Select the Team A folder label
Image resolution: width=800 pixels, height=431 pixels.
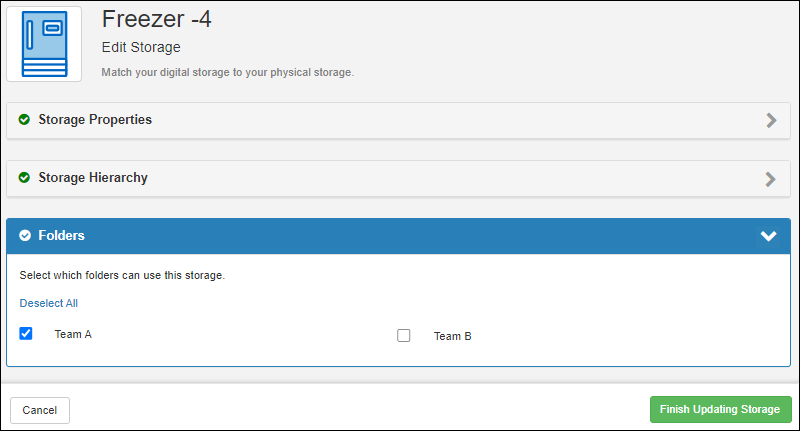coord(73,334)
